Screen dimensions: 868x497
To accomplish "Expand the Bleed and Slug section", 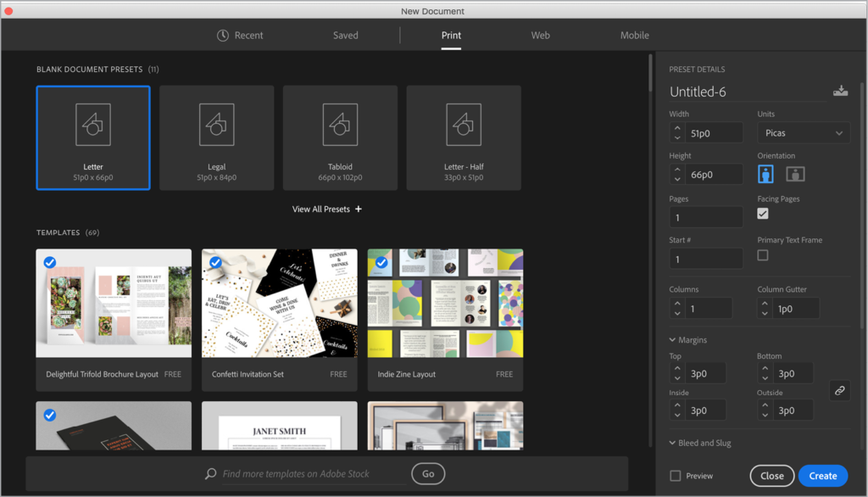I will [x=673, y=443].
